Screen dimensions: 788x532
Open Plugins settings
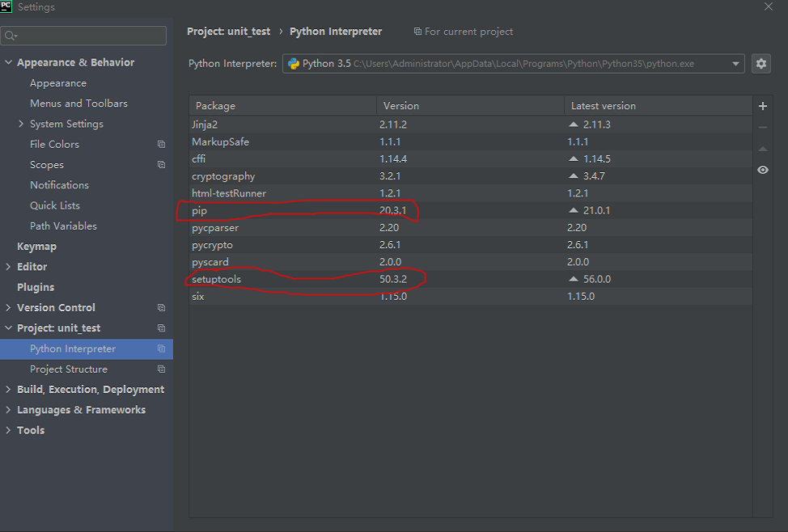36,287
